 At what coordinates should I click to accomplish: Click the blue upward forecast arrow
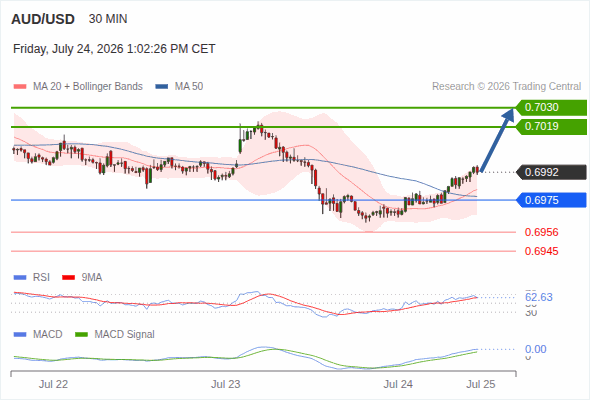[x=497, y=140]
